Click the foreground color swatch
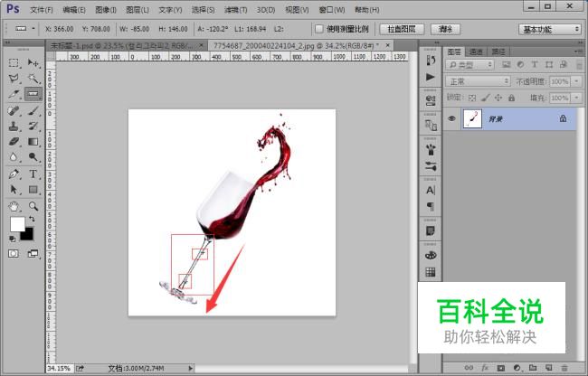 click(x=17, y=224)
